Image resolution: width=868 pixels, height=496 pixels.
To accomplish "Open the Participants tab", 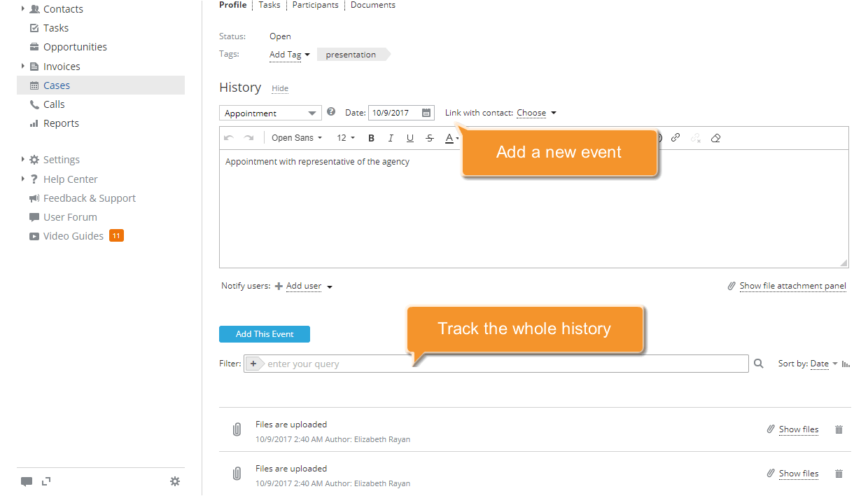I will (x=315, y=5).
